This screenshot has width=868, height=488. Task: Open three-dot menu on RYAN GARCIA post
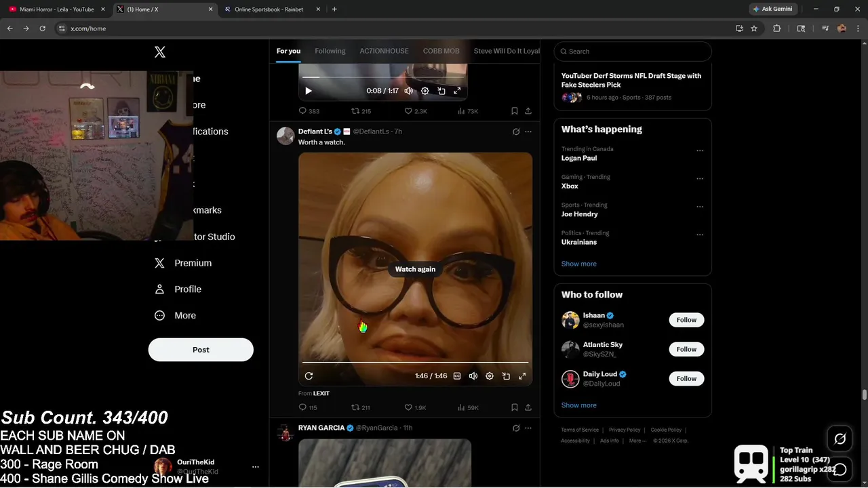point(528,428)
